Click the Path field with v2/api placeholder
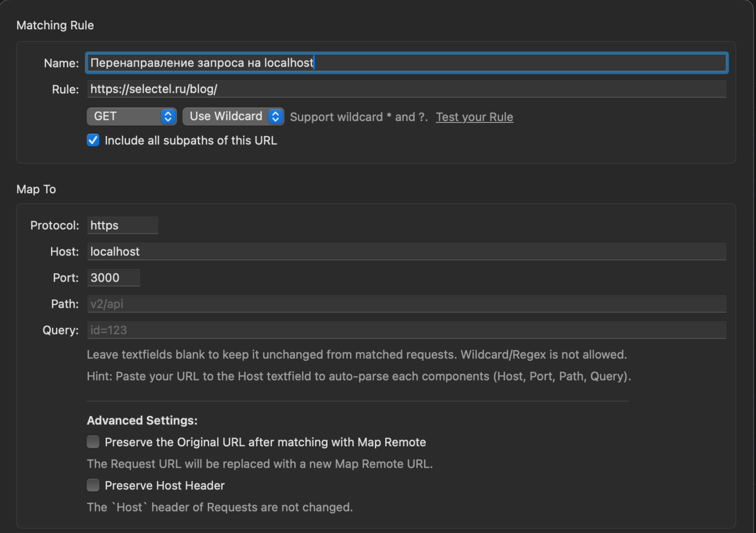Viewport: 756px width, 533px height. point(407,304)
